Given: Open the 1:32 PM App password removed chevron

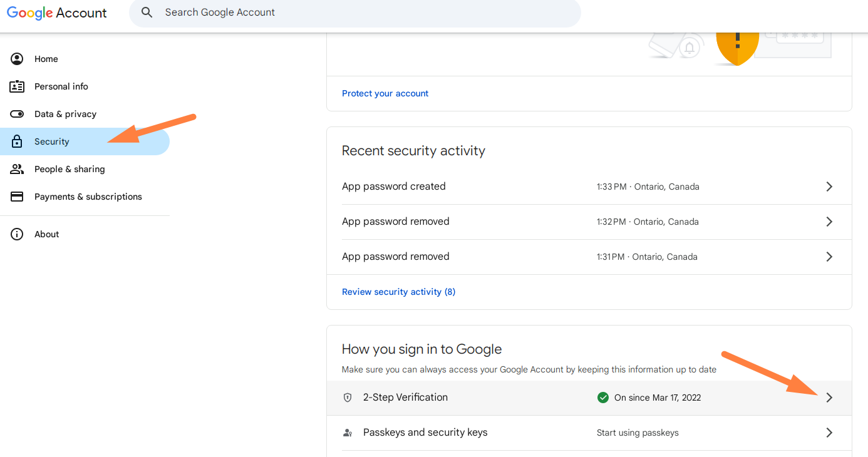Looking at the screenshot, I should (829, 222).
